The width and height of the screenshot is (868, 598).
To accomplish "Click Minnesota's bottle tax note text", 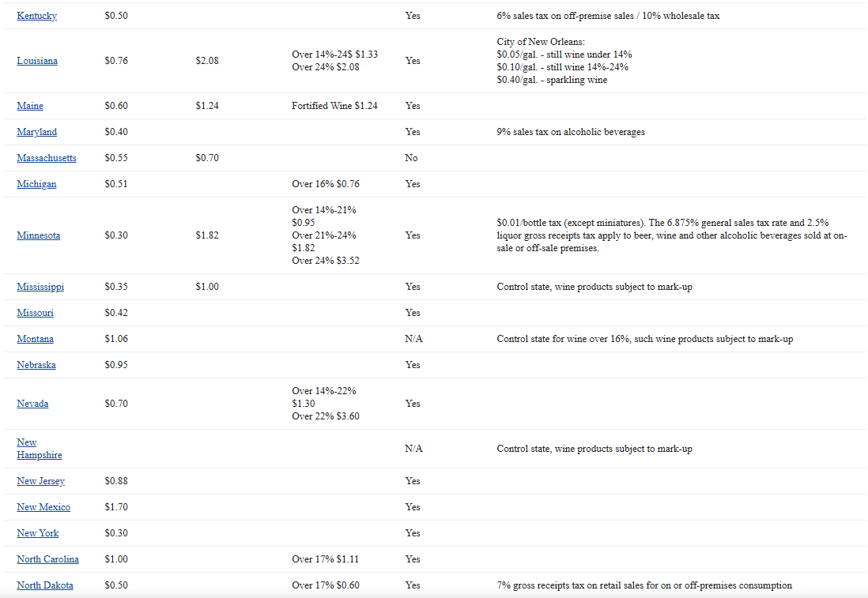I will (672, 235).
